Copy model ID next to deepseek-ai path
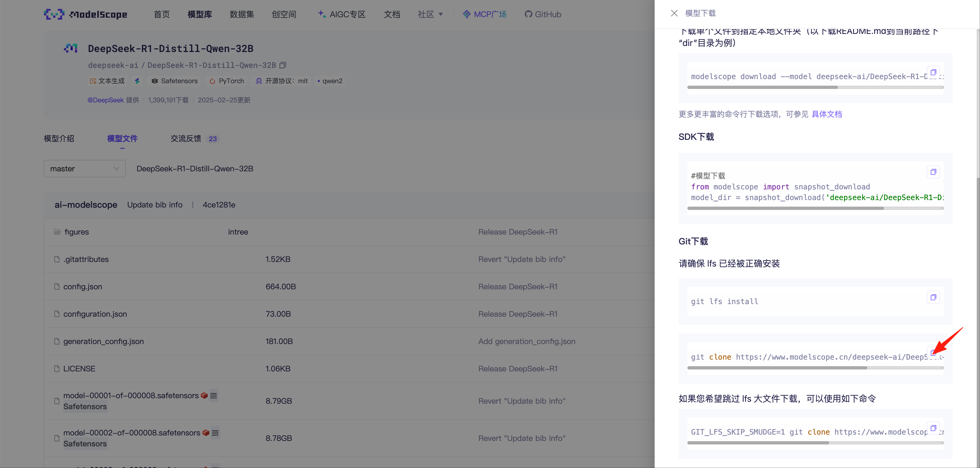 283,65
